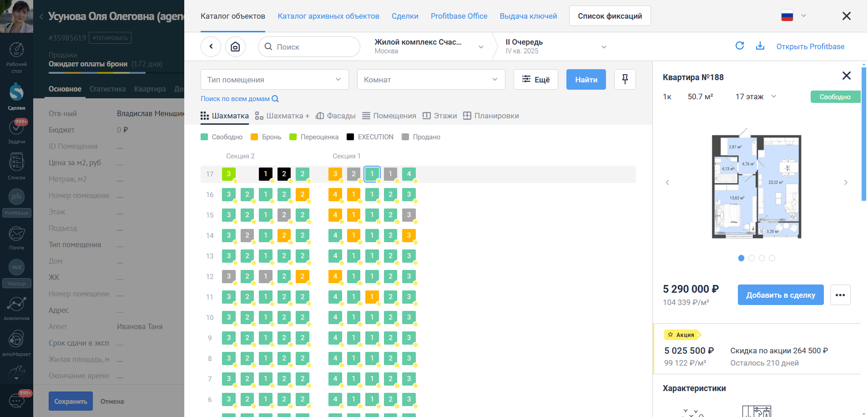Click the Найти button
868x417 pixels.
pyautogui.click(x=586, y=80)
